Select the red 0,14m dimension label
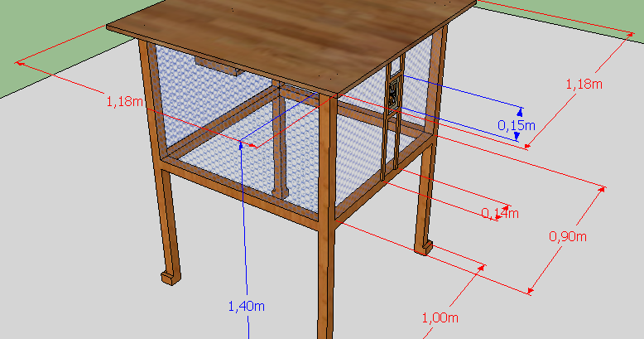644x339 pixels. (x=499, y=213)
